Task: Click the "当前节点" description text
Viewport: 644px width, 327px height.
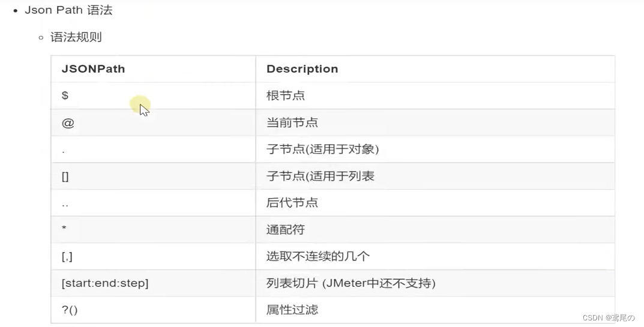Action: point(292,122)
